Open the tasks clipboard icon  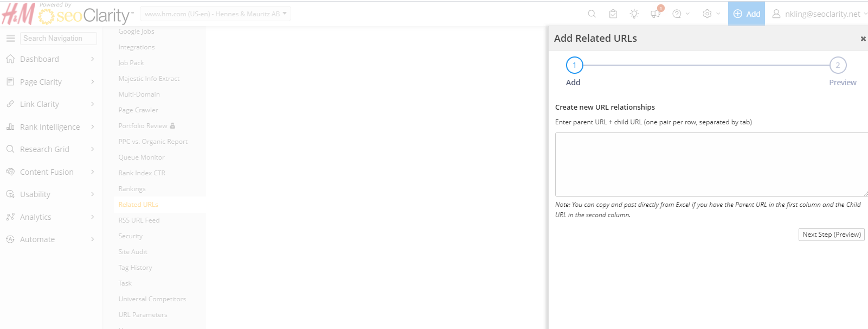click(x=613, y=14)
